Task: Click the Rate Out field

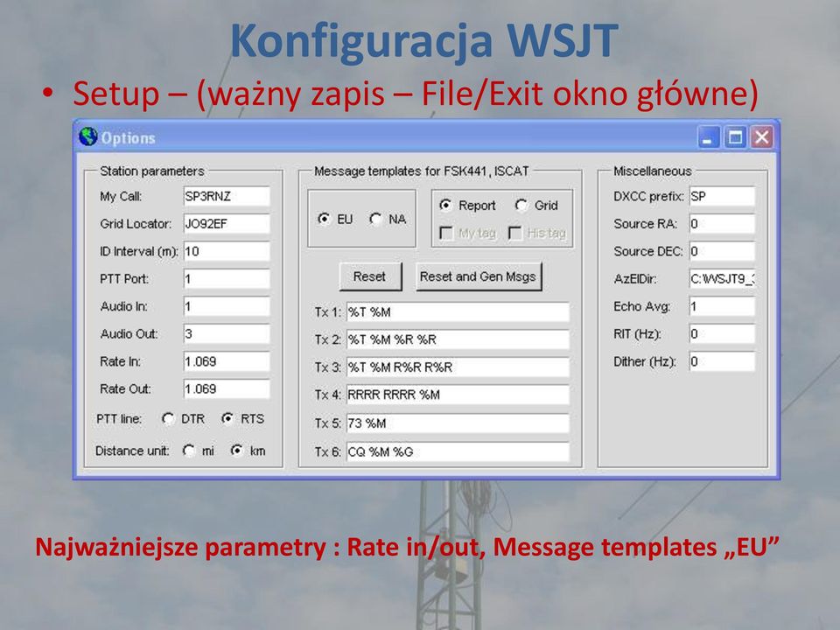Action: (x=226, y=388)
